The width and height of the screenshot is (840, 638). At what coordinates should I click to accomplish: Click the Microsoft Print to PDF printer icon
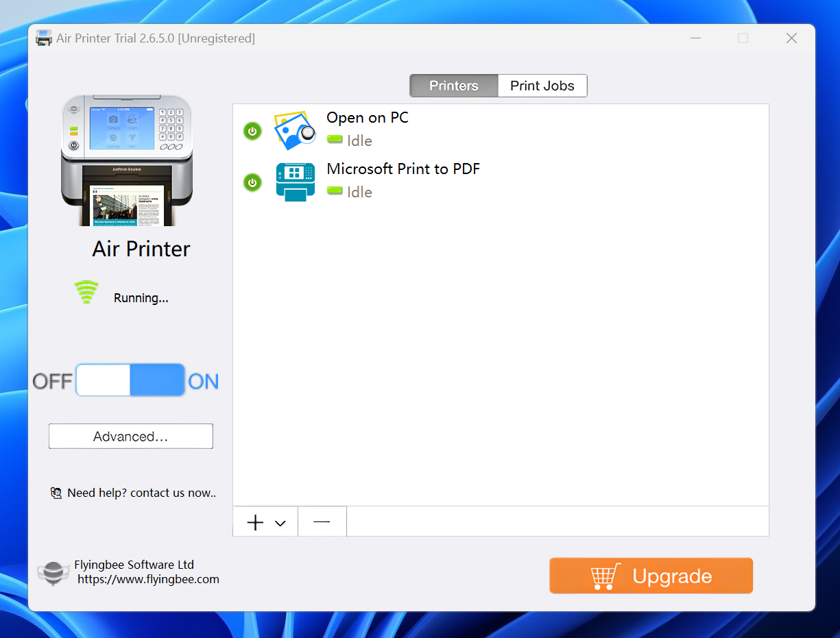coord(296,182)
